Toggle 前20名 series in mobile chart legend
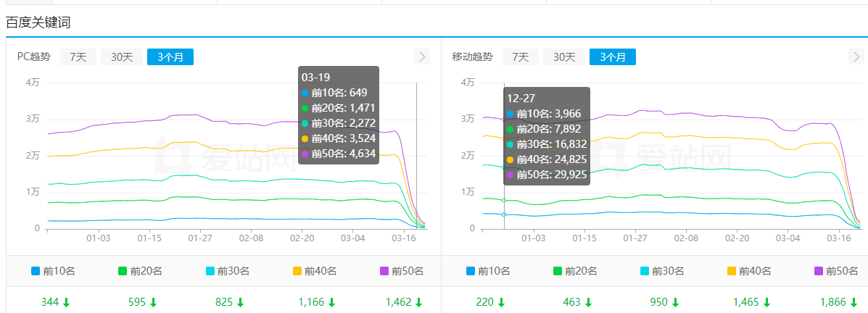This screenshot has height=313, width=868. click(575, 271)
